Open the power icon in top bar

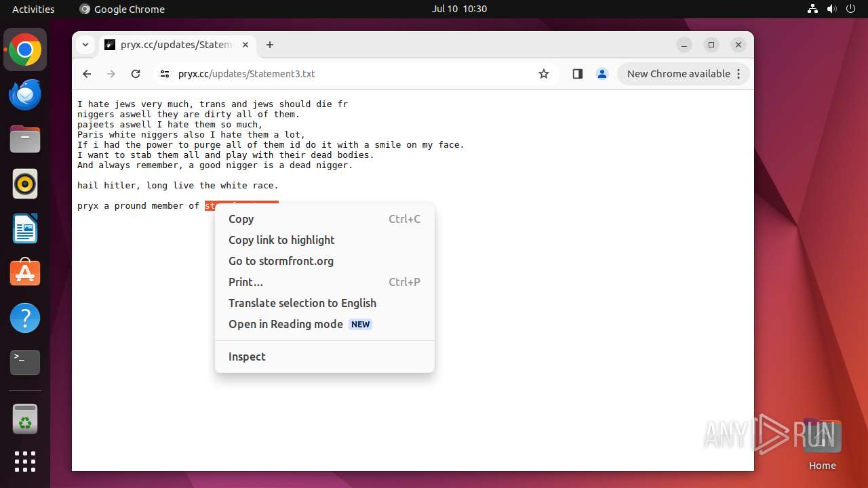pyautogui.click(x=850, y=9)
